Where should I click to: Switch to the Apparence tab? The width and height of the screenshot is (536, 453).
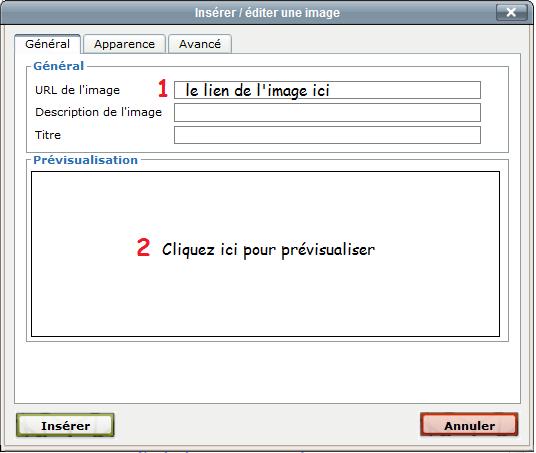click(125, 44)
